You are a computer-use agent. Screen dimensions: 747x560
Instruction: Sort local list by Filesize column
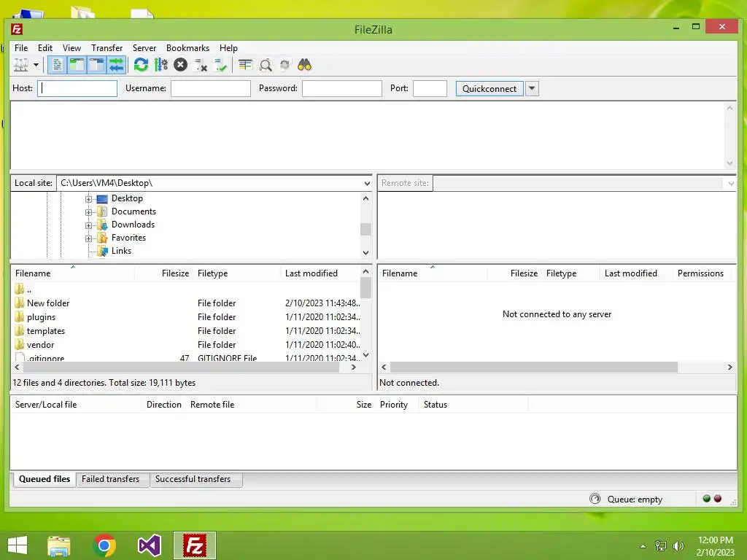point(164,273)
